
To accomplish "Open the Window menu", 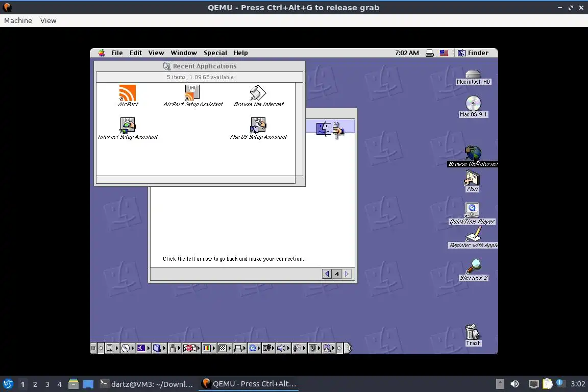I will pyautogui.click(x=184, y=53).
